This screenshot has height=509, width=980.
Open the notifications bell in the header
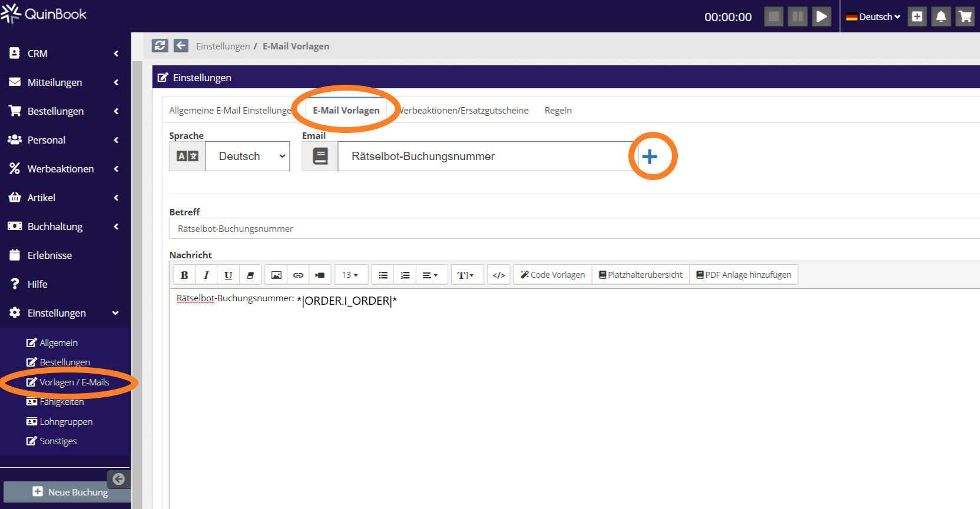pos(941,16)
